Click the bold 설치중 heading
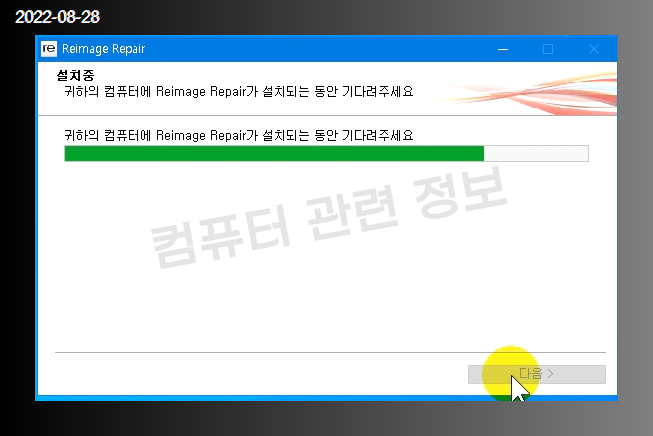Image resolution: width=653 pixels, height=436 pixels. pyautogui.click(x=75, y=75)
